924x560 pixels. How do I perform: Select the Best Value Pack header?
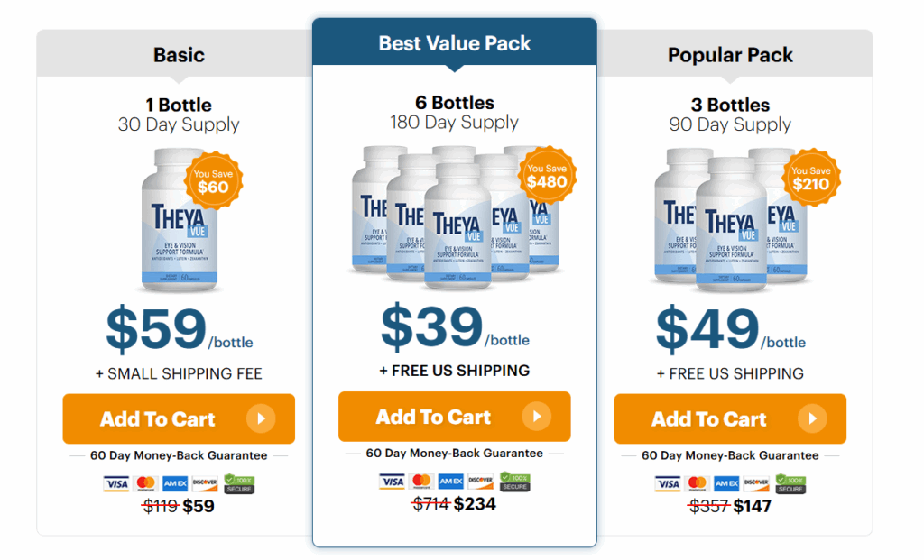tap(455, 42)
